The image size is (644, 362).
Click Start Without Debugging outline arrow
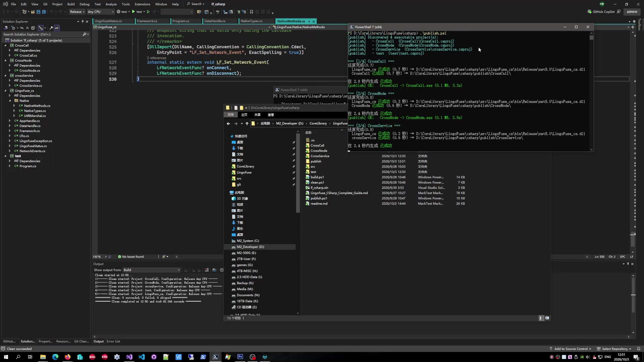148,12
